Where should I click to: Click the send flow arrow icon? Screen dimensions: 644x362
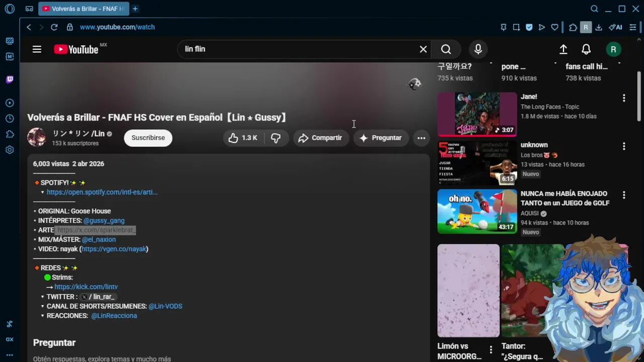click(542, 27)
